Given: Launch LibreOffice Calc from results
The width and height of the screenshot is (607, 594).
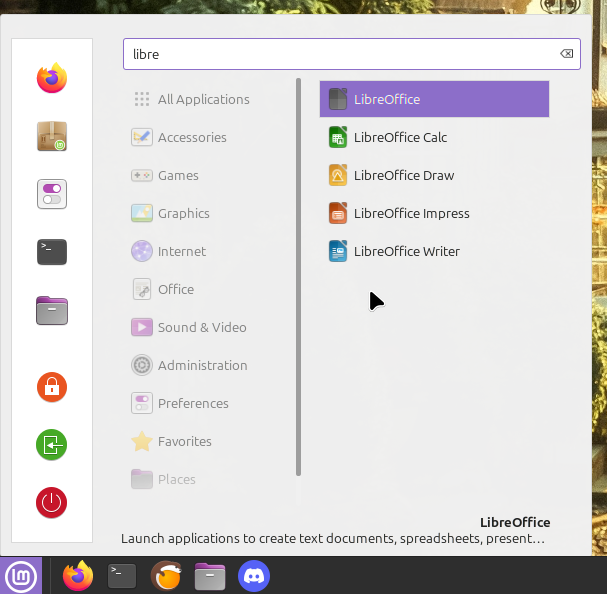Looking at the screenshot, I should [x=434, y=137].
